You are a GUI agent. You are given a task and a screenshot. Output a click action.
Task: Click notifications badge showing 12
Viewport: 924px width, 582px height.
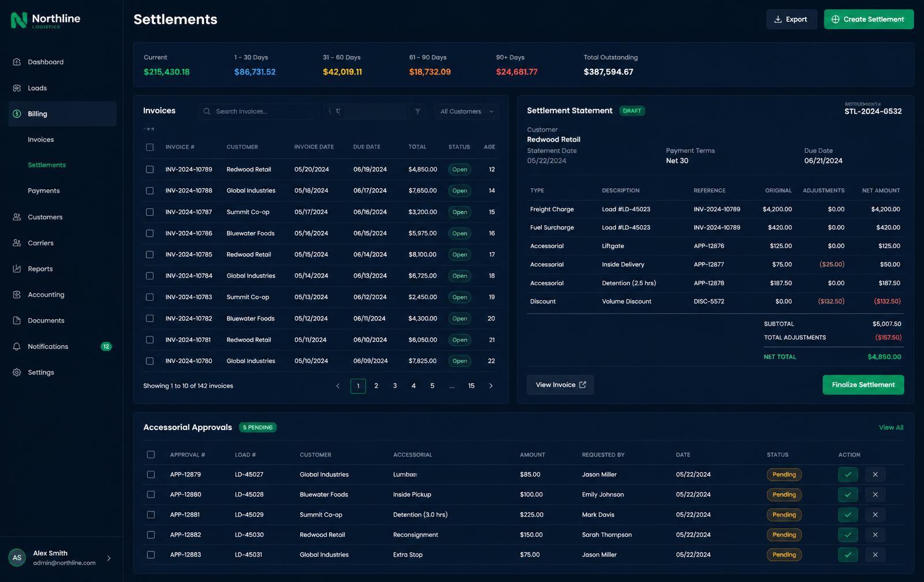[106, 346]
